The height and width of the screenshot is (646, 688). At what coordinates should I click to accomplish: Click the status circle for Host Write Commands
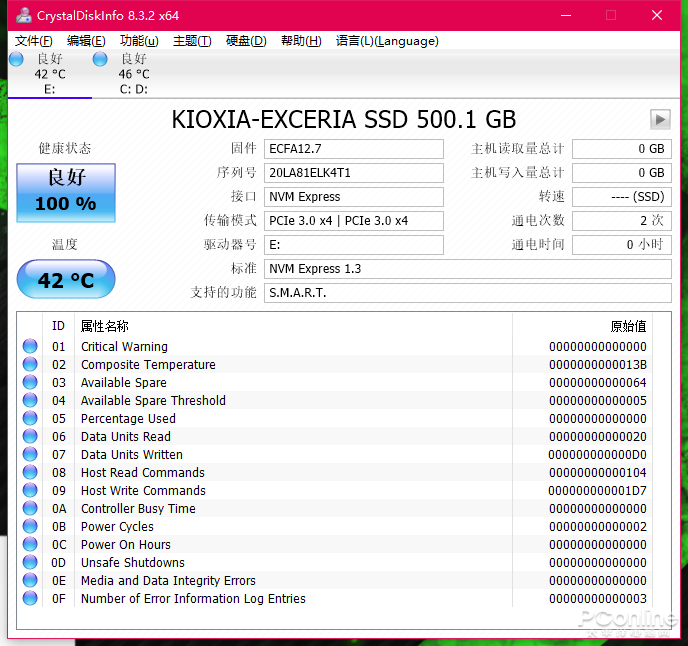30,490
